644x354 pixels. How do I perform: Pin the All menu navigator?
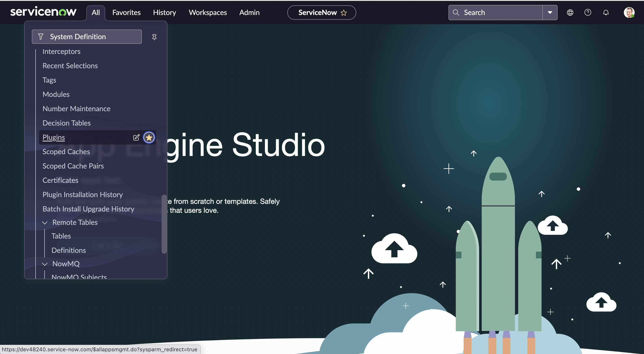(154, 37)
